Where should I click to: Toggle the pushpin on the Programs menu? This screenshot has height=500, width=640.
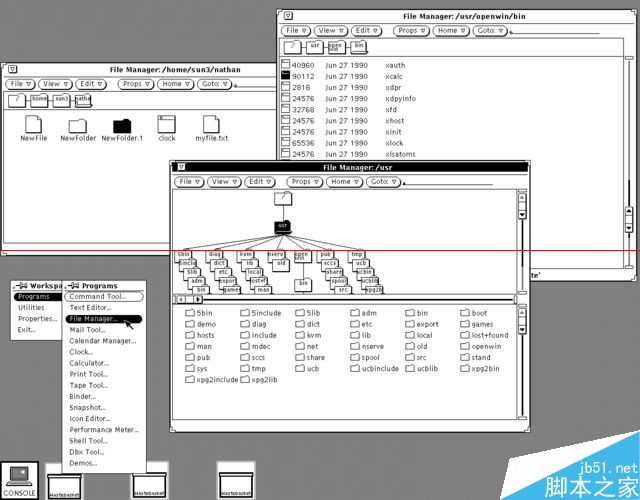click(x=73, y=286)
